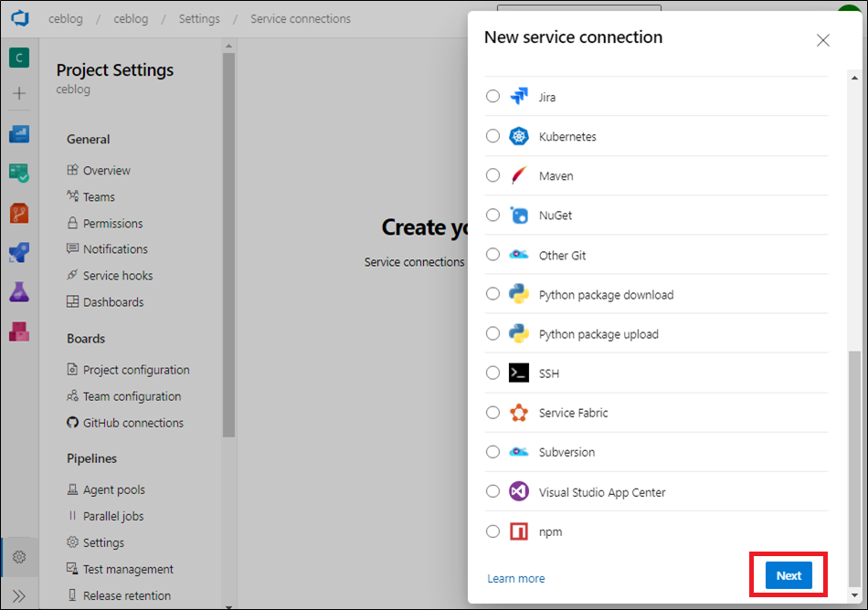Image resolution: width=868 pixels, height=610 pixels.
Task: Select the Kubernetes radio button
Action: pos(492,136)
